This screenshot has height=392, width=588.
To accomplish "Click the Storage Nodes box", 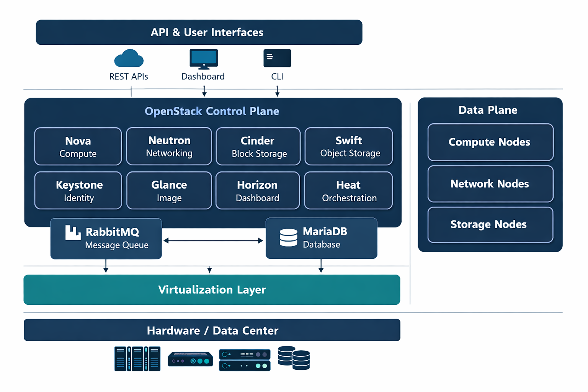I will coord(490,225).
